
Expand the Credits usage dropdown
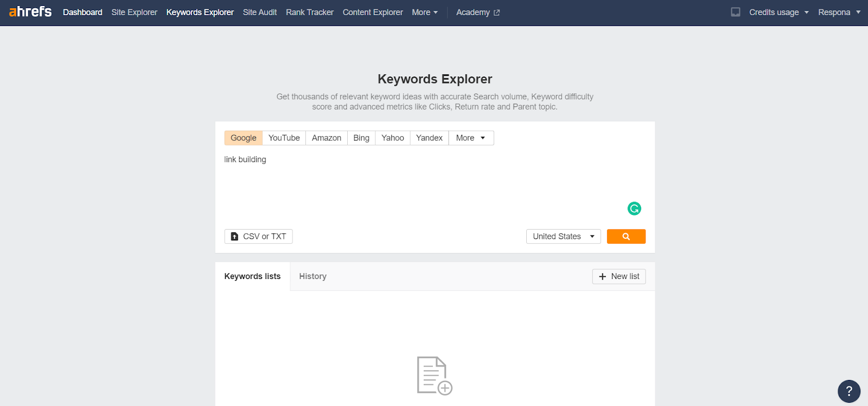click(x=779, y=12)
